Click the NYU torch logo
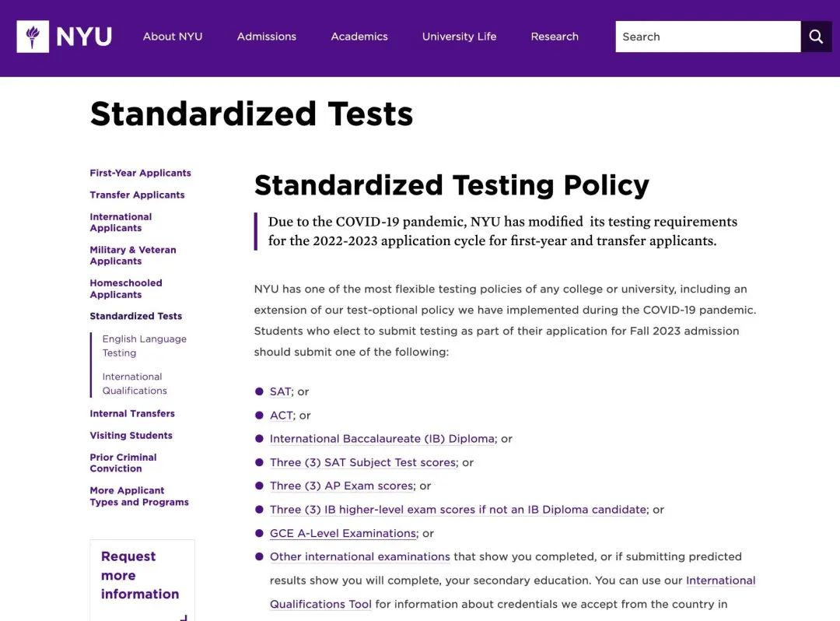The width and height of the screenshot is (840, 621). [x=33, y=37]
